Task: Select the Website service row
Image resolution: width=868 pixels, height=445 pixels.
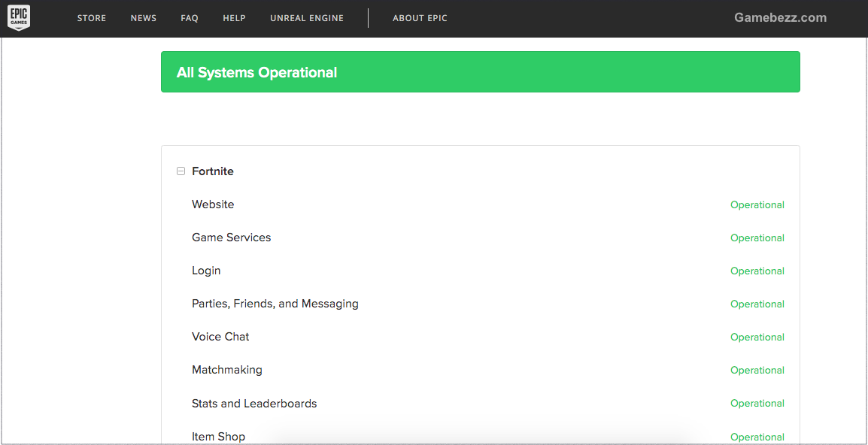Action: [213, 204]
